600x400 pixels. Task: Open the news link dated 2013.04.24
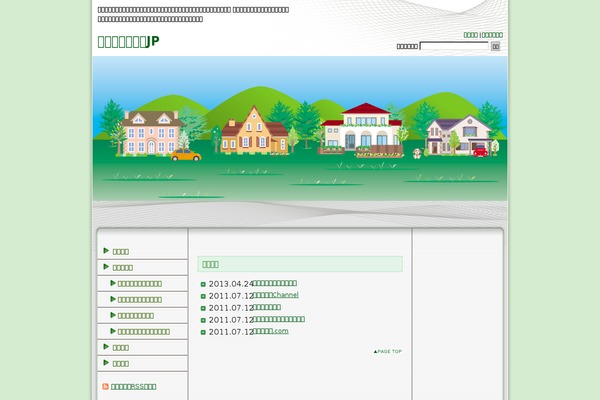275,283
